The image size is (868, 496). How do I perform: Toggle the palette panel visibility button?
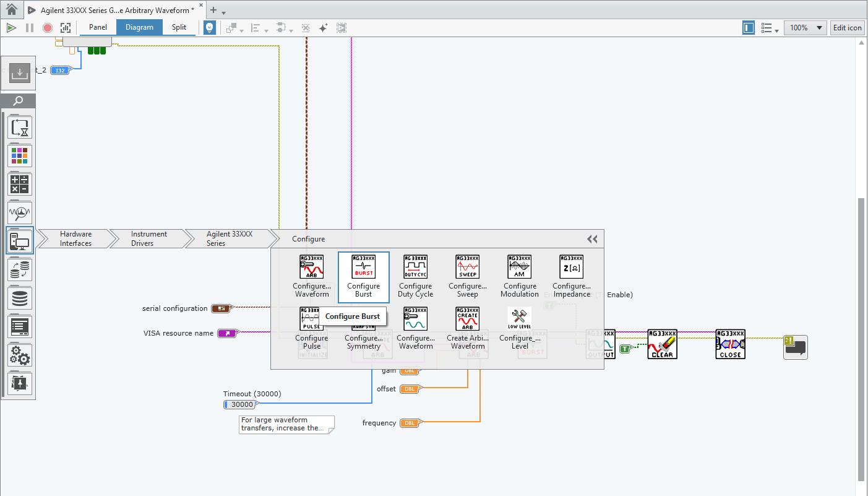click(749, 28)
